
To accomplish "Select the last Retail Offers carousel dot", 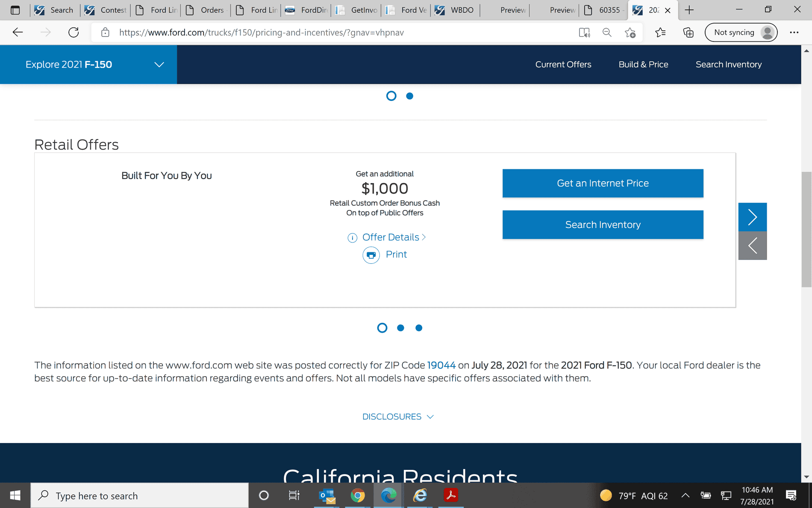I will coord(419,328).
